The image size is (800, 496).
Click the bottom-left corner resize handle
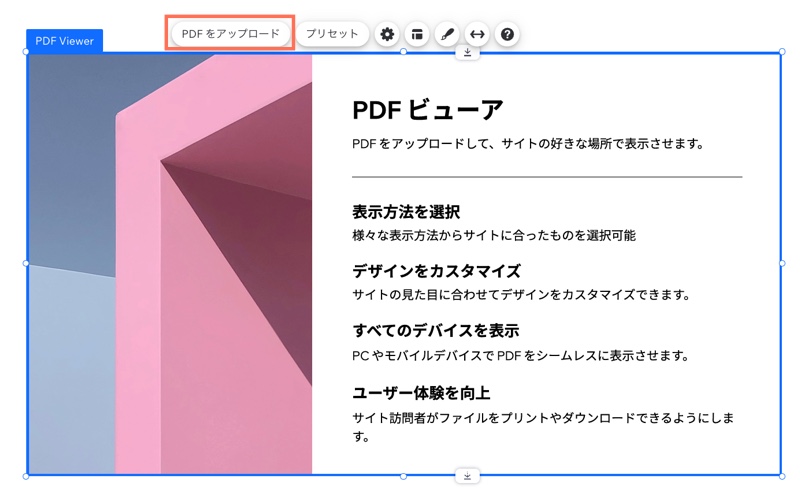tap(26, 476)
